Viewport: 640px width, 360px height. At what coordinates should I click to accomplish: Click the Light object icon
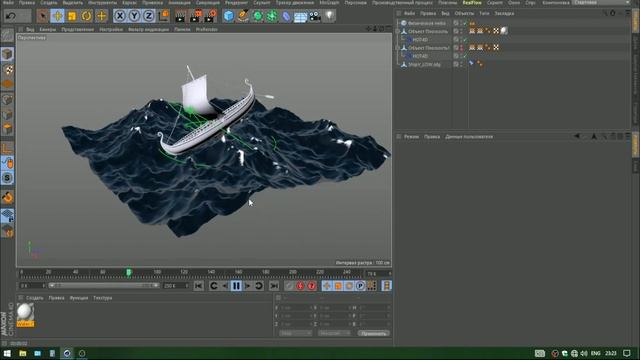(329, 16)
